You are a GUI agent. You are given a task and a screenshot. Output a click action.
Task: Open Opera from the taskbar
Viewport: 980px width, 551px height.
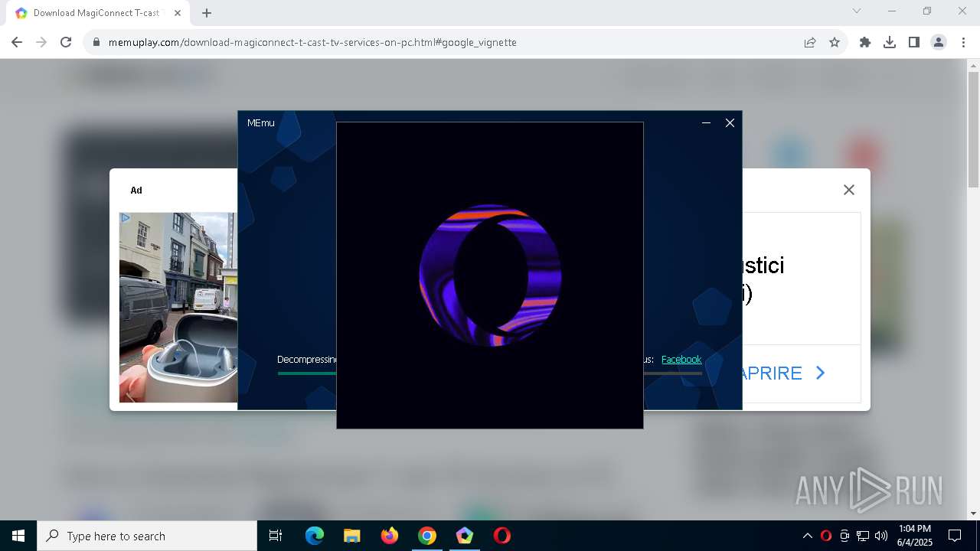[502, 536]
